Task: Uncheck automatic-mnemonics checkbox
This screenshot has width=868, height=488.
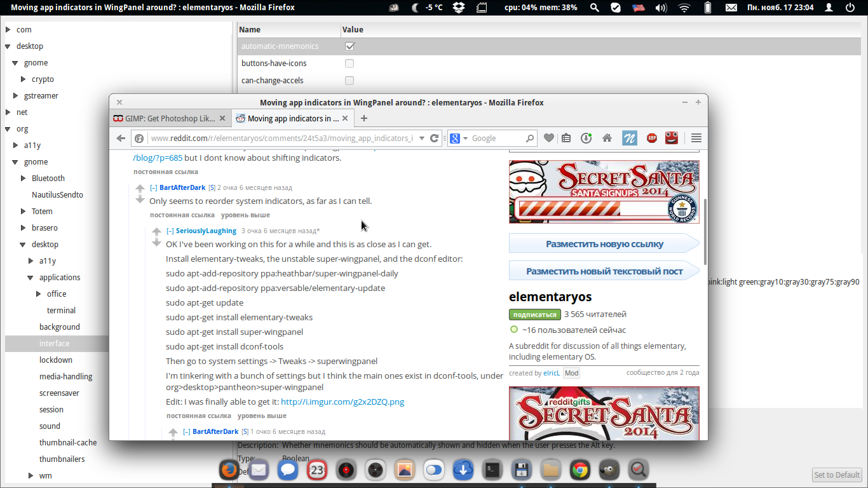Action: coord(349,46)
